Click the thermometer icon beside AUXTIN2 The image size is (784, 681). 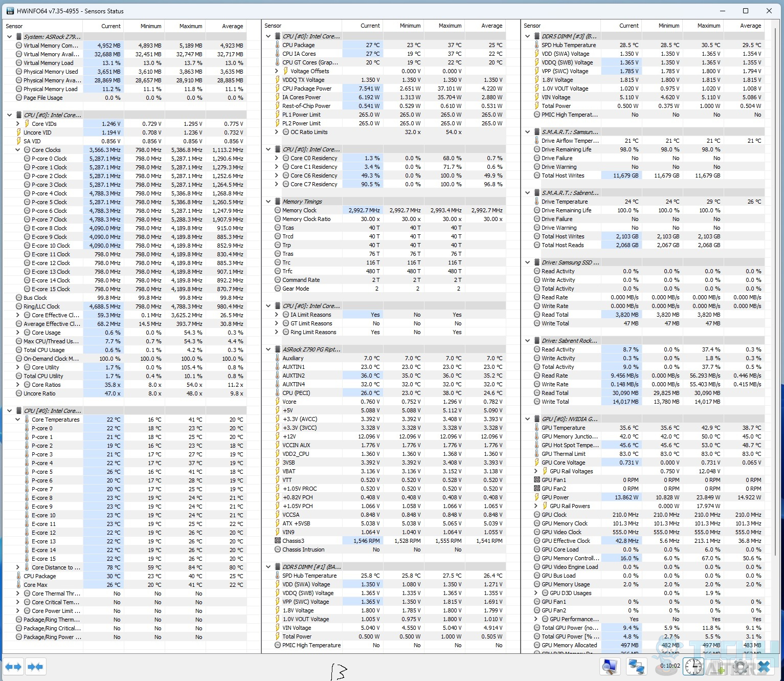278,376
